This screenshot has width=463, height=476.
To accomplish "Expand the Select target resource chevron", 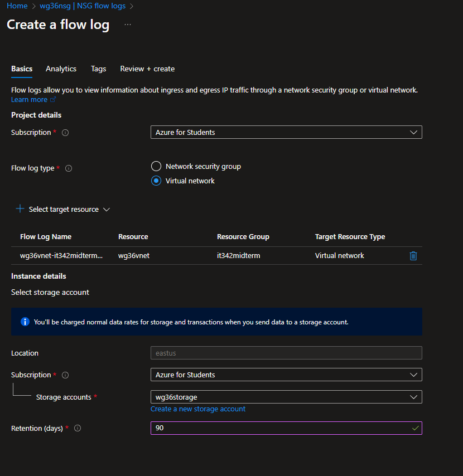I will pos(107,210).
